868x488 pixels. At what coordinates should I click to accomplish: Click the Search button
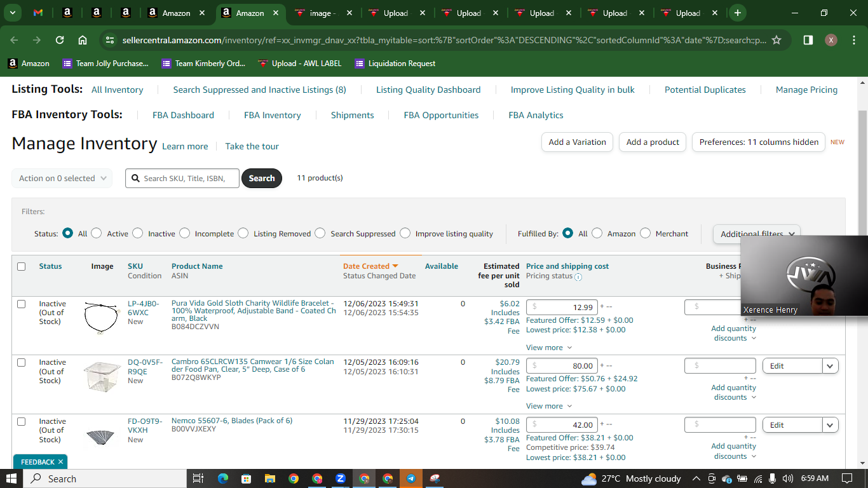(262, 179)
